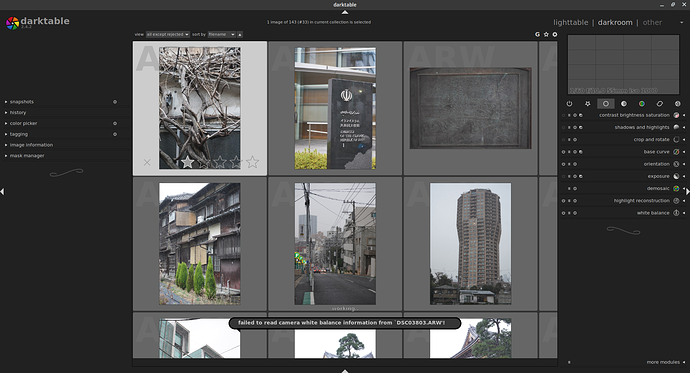
Task: Select the tone group half-circle icon
Action: [x=624, y=104]
